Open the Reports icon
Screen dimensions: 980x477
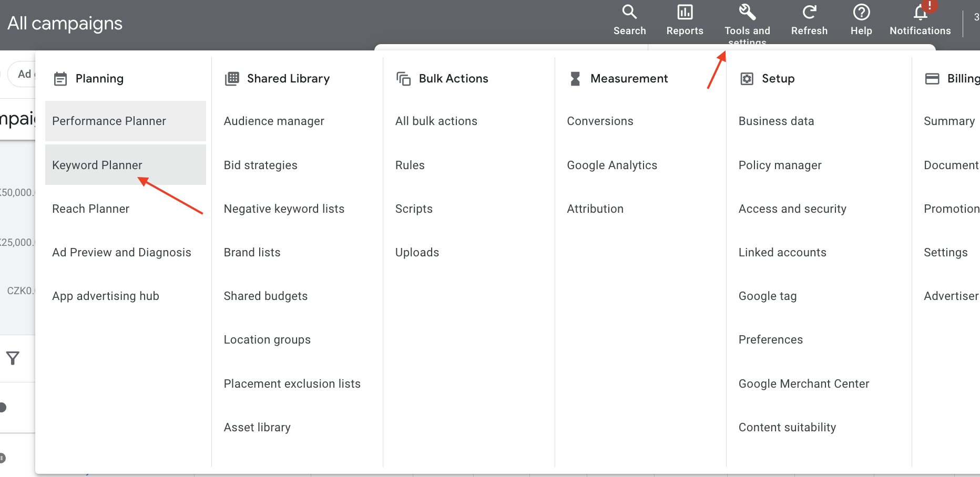(x=685, y=12)
